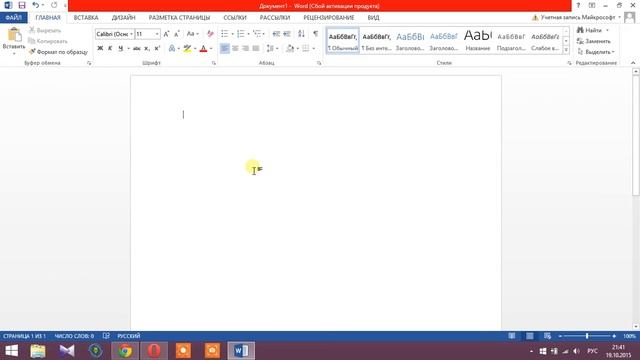Click the Chrome icon in the taskbar

(125, 351)
